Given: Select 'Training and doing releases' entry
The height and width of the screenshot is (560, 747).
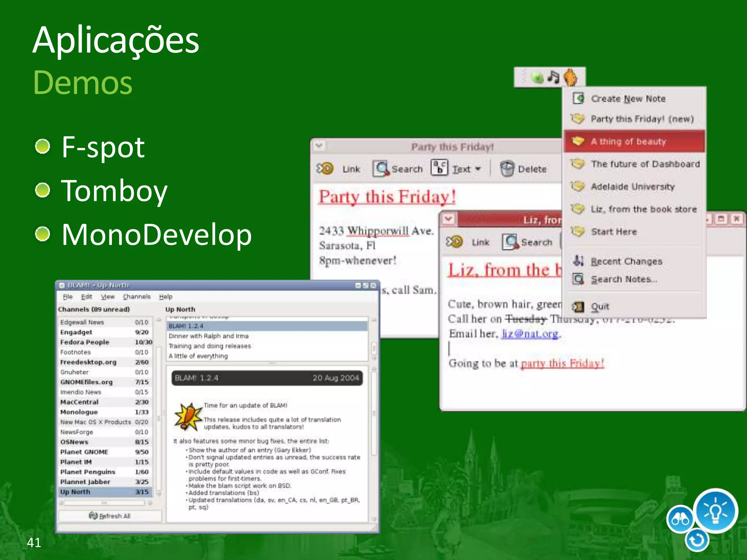Looking at the screenshot, I should pos(267,346).
